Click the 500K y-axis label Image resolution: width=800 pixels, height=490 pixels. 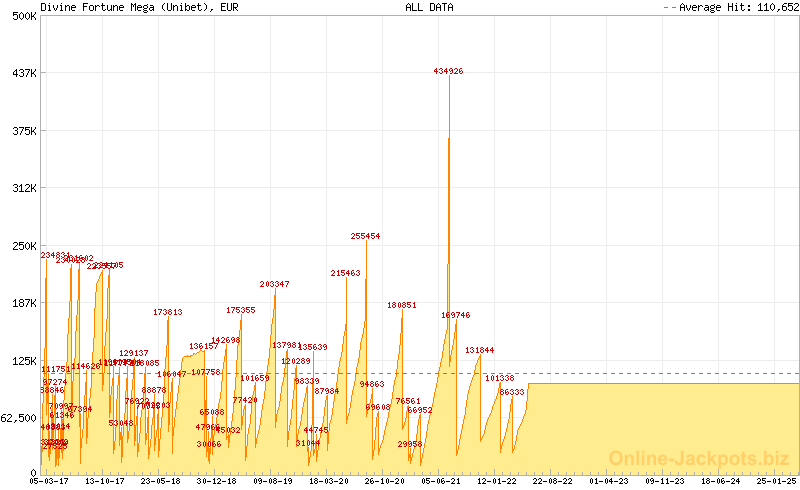pos(22,16)
